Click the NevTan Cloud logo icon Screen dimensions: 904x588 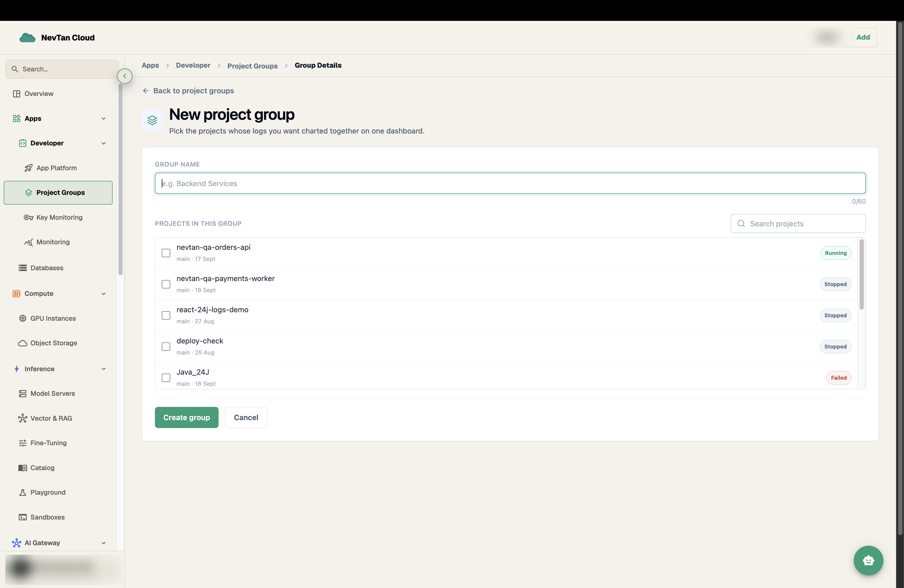click(27, 38)
